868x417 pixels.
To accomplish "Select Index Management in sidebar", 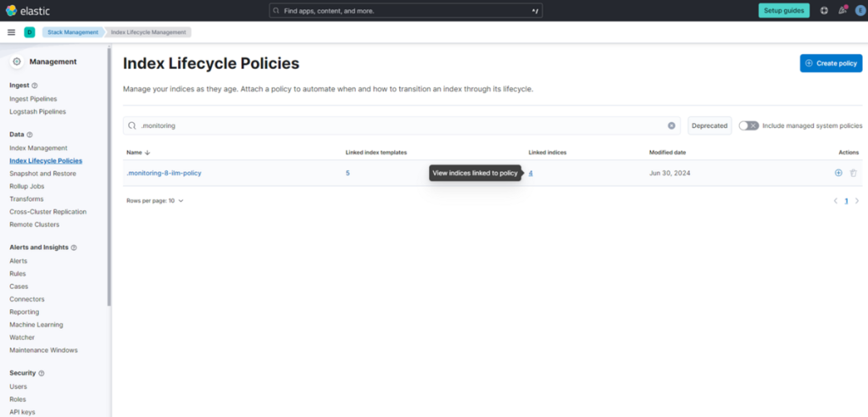I will click(x=38, y=147).
